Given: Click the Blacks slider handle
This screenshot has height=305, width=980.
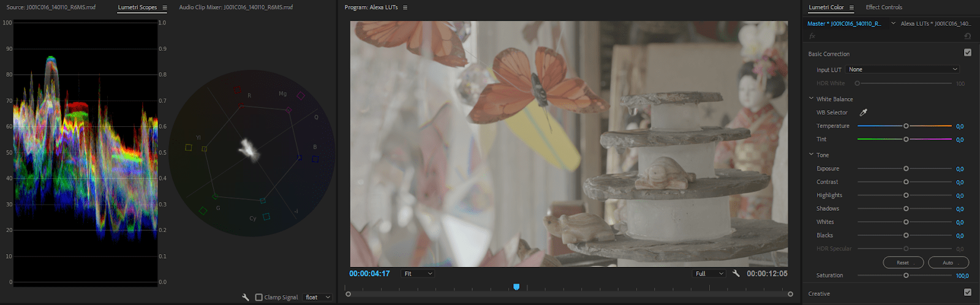Looking at the screenshot, I should (x=906, y=235).
